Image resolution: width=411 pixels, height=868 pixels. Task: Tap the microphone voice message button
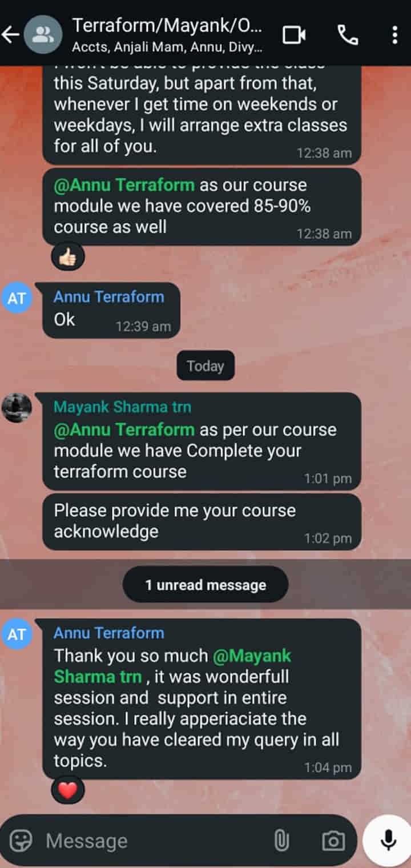389,841
